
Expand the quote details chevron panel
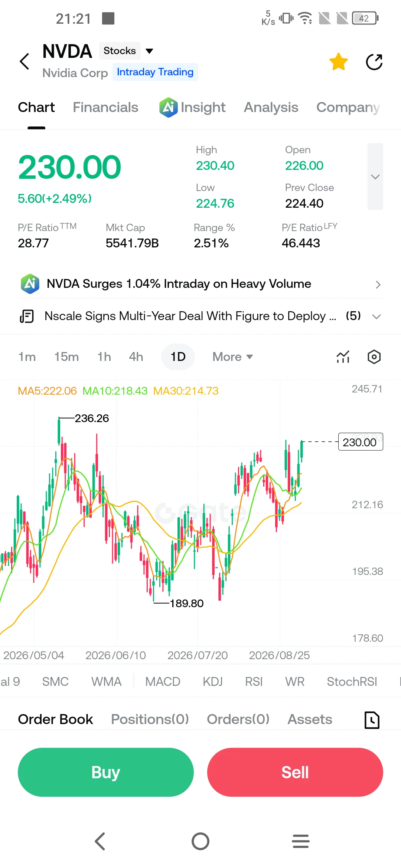375,177
